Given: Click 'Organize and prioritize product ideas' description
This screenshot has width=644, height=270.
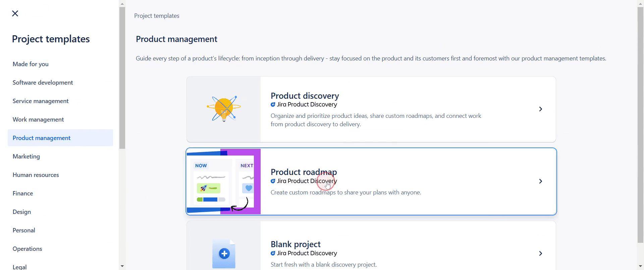Looking at the screenshot, I should 376,120.
